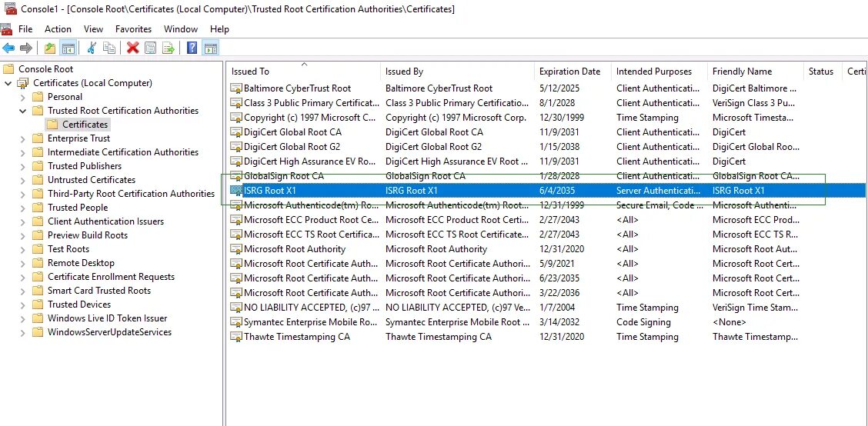Click the Forward arrow toolbar icon
The image size is (868, 426).
pos(26,48)
